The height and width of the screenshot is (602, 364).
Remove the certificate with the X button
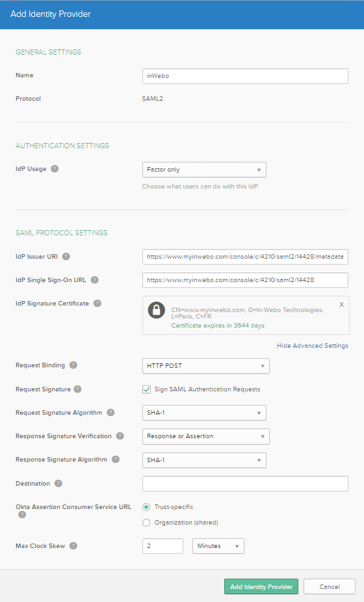click(341, 304)
